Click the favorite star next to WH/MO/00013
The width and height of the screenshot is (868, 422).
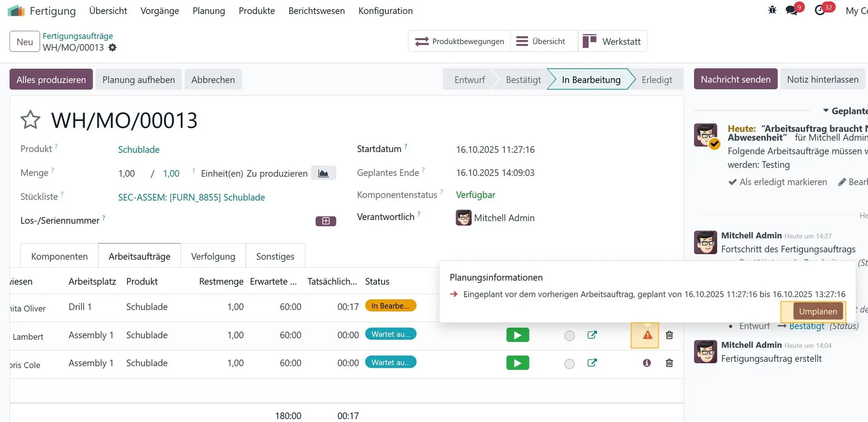point(30,120)
